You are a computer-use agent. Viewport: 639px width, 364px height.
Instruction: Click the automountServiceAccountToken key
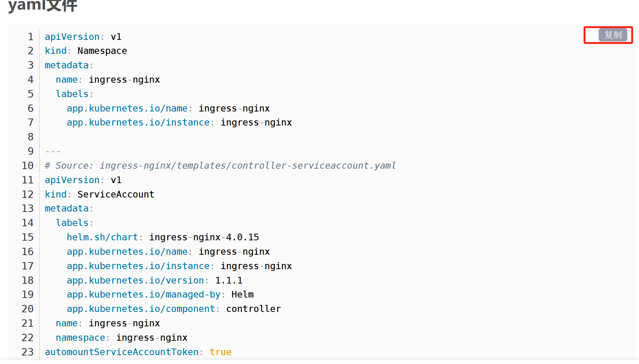click(122, 352)
